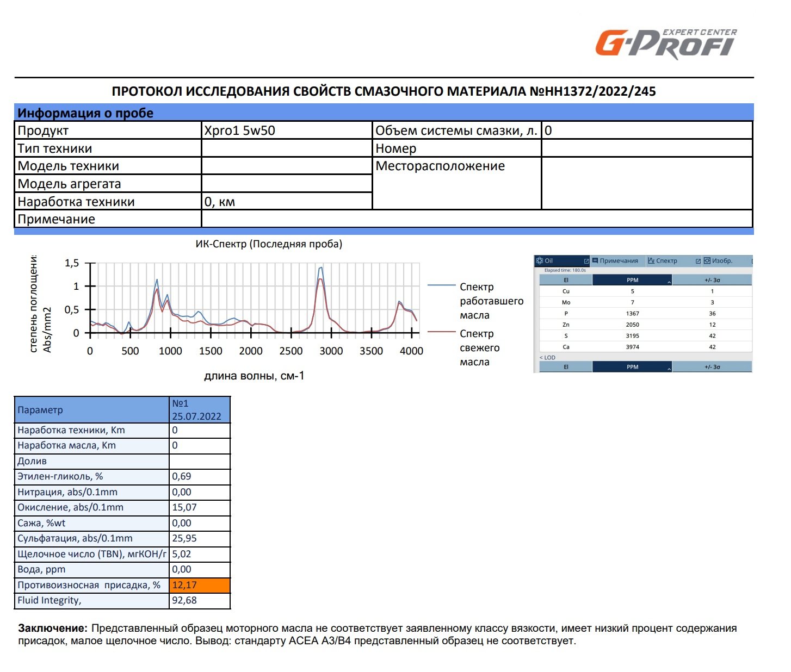The image size is (791, 672).
Task: Sort by PPM header in the upper element table
Action: pos(632,280)
